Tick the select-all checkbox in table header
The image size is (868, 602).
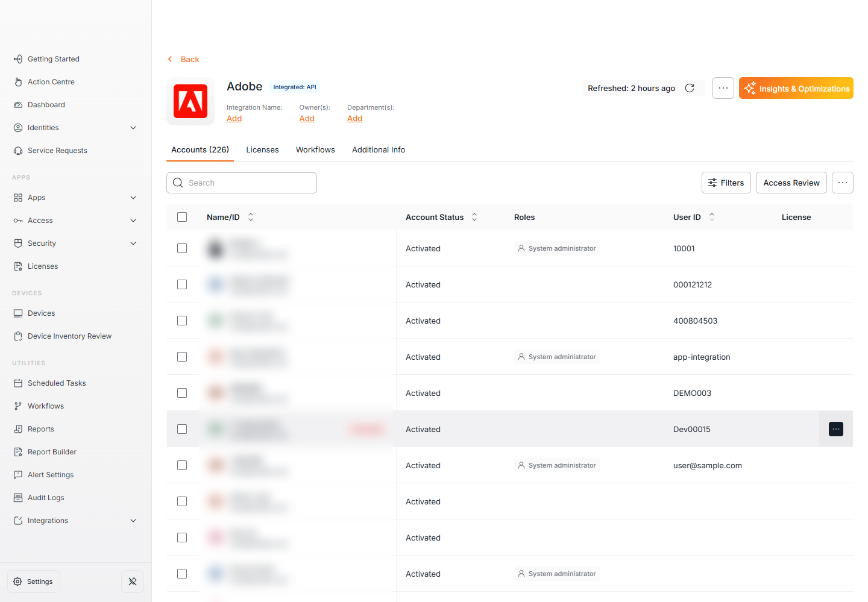pyautogui.click(x=182, y=217)
